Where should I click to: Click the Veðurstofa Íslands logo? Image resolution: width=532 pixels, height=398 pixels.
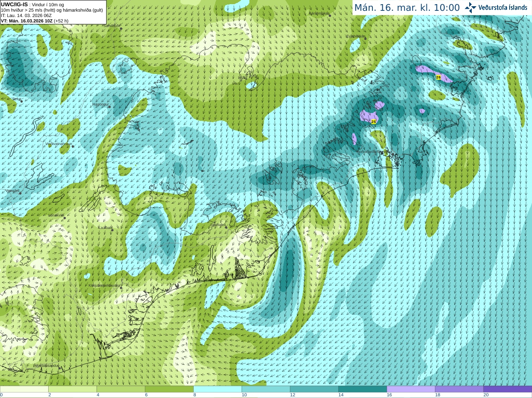click(x=496, y=7)
